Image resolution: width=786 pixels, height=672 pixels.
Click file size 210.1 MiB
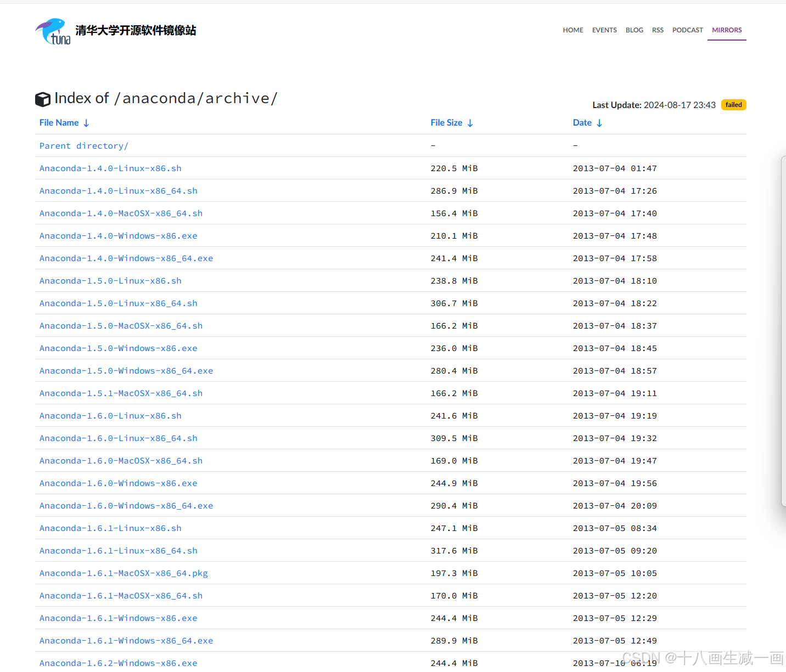pyautogui.click(x=454, y=236)
